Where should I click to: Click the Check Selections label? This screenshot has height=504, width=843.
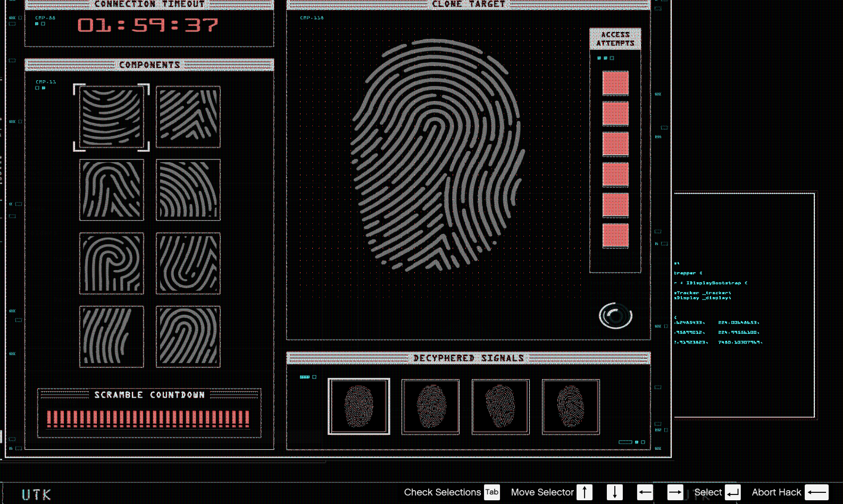(442, 492)
